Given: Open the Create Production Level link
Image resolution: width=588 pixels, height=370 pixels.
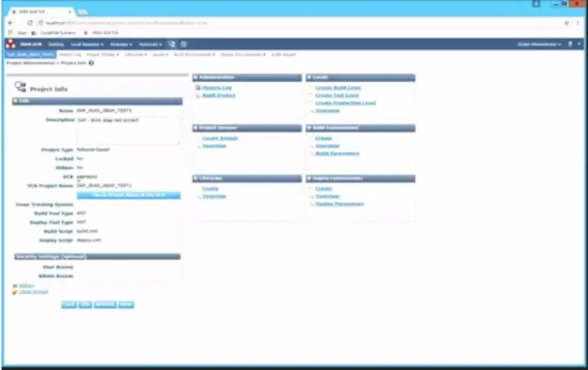Looking at the screenshot, I should click(345, 104).
